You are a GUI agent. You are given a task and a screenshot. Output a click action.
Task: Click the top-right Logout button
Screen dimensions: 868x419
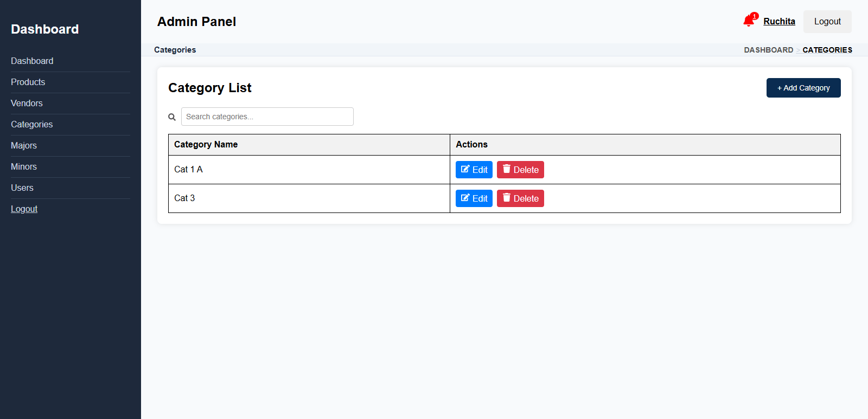(x=827, y=22)
